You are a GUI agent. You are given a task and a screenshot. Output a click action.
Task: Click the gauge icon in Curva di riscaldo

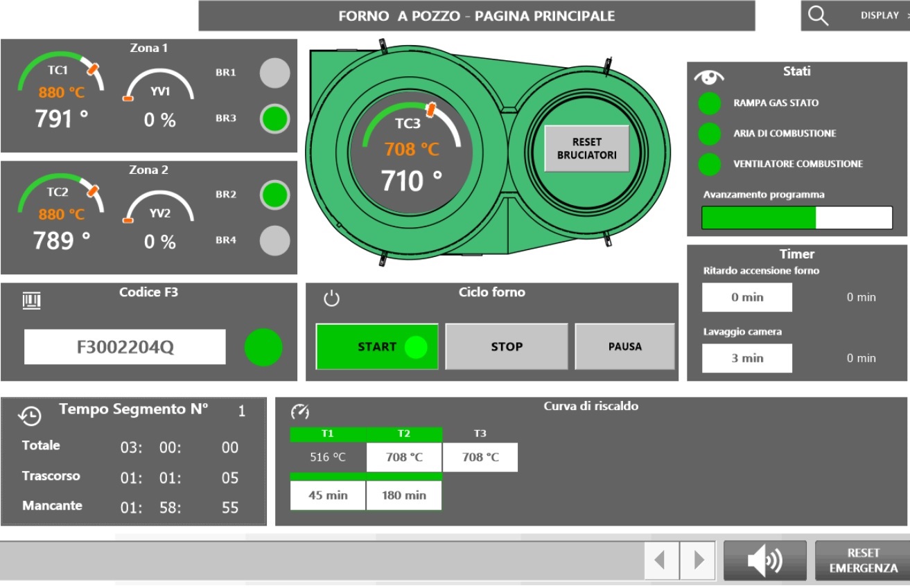click(299, 412)
